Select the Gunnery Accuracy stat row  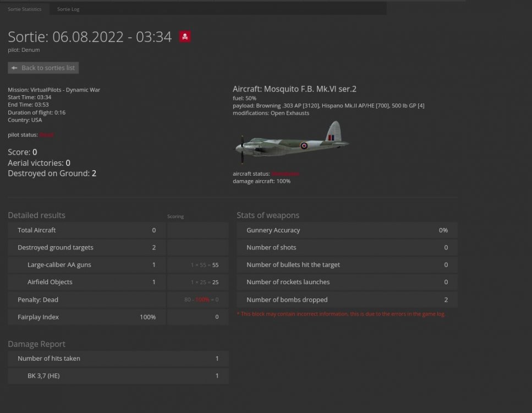[275, 230]
